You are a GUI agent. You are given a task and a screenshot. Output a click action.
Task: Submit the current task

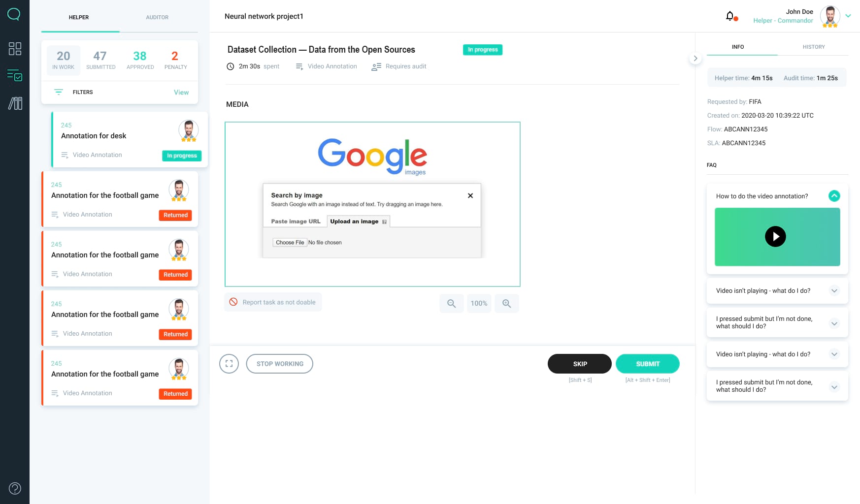648,364
